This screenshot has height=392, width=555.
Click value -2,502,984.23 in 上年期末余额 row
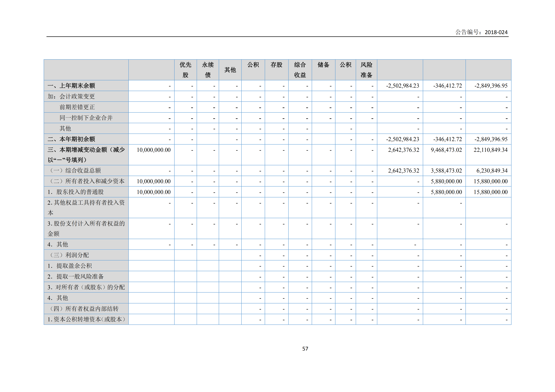(x=403, y=86)
